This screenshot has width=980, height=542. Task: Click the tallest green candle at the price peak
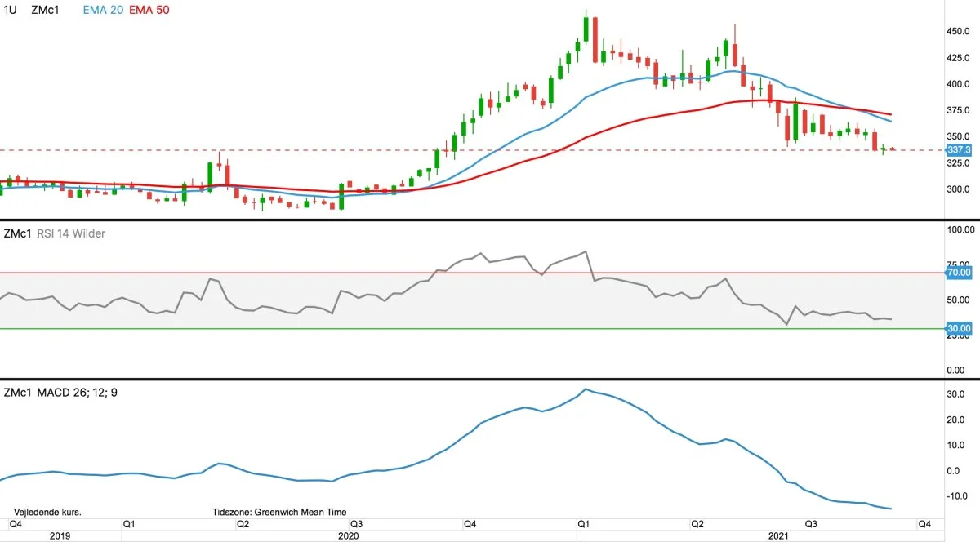586,29
